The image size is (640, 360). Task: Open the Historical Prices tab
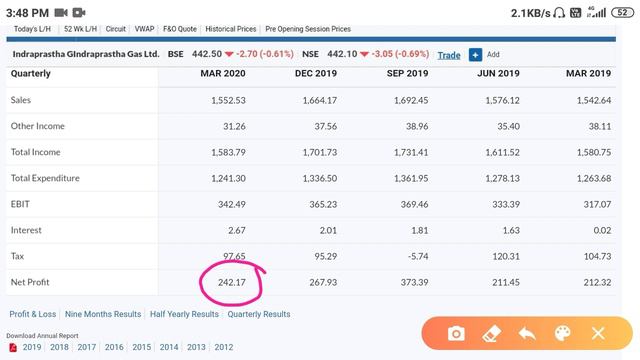pos(231,29)
